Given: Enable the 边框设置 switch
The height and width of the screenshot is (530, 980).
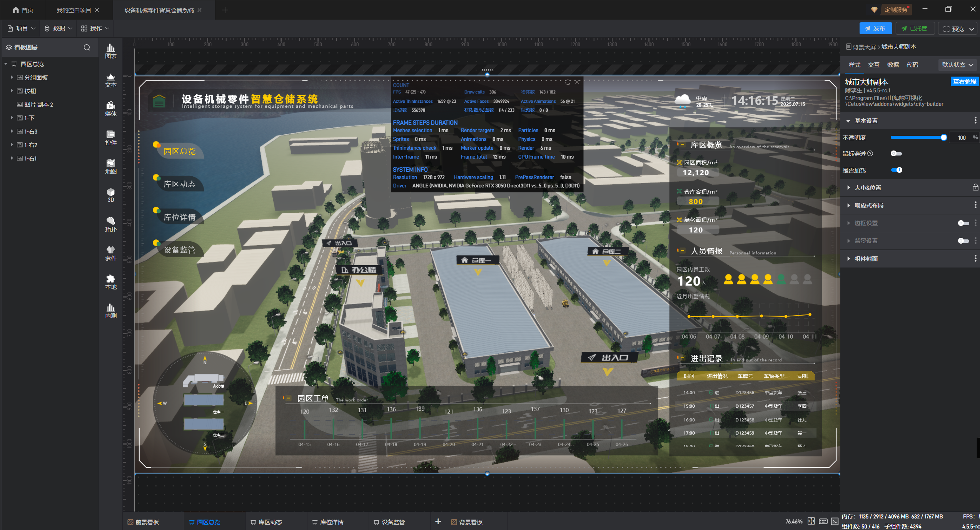Looking at the screenshot, I should point(963,223).
